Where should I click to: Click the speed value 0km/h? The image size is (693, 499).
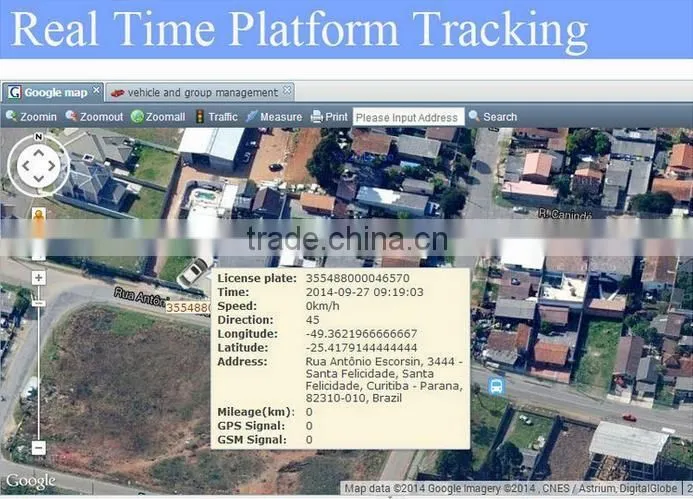click(x=323, y=306)
